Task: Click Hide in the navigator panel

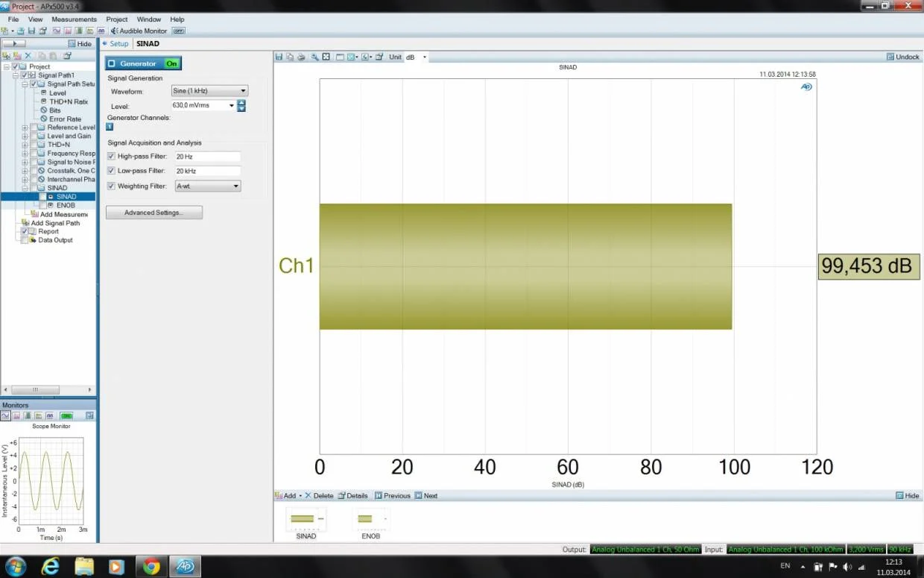Action: 80,44
